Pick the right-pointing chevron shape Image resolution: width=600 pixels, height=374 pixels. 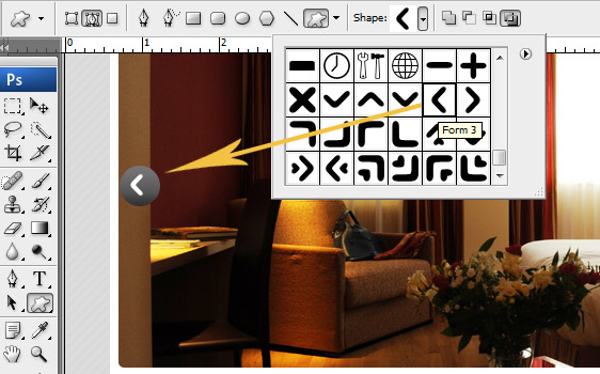473,100
